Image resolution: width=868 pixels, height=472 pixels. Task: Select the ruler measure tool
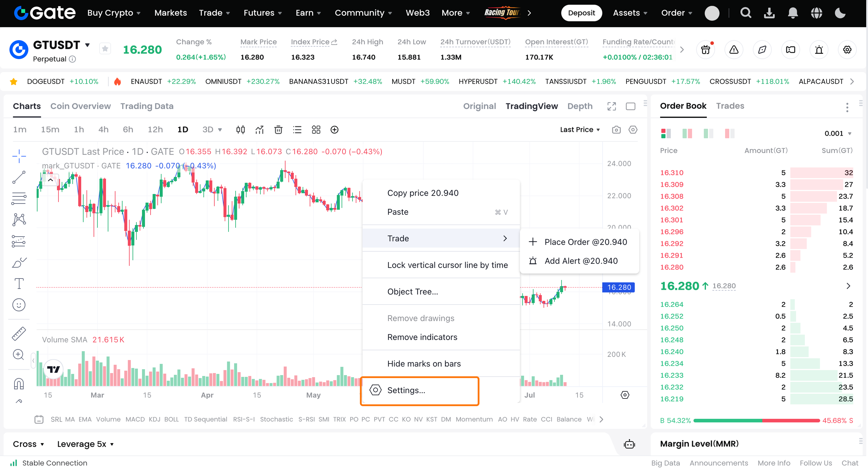pyautogui.click(x=19, y=333)
